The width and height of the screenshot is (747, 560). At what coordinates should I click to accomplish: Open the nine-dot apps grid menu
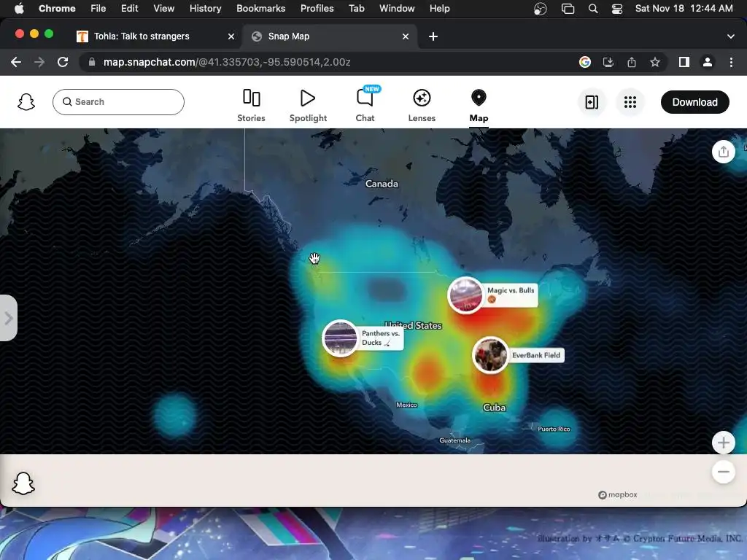[x=630, y=102]
